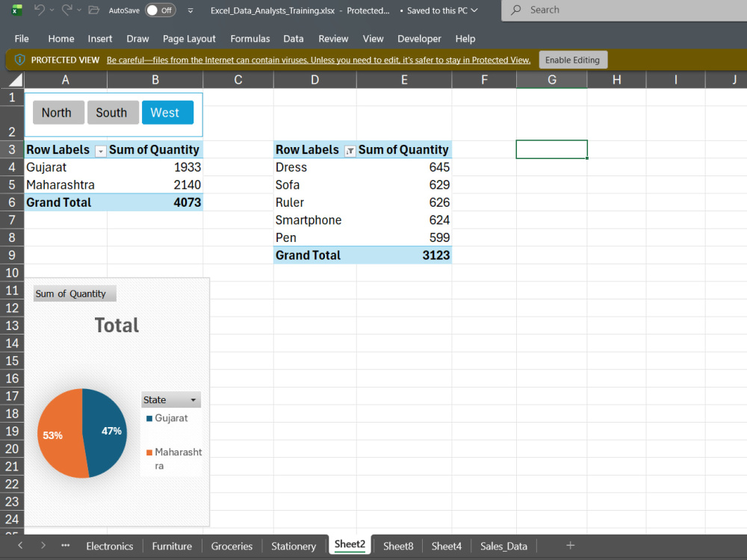The image size is (747, 560).
Task: Click the Search box
Action: click(x=624, y=10)
